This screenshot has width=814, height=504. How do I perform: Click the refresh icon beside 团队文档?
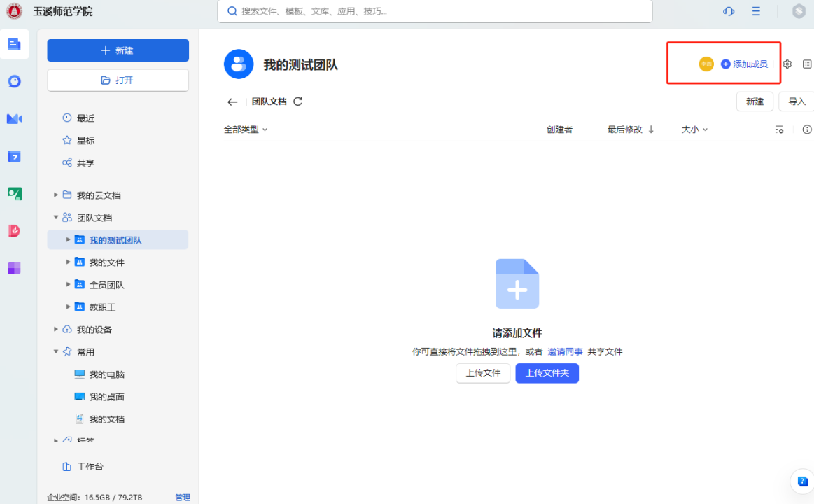click(x=297, y=101)
